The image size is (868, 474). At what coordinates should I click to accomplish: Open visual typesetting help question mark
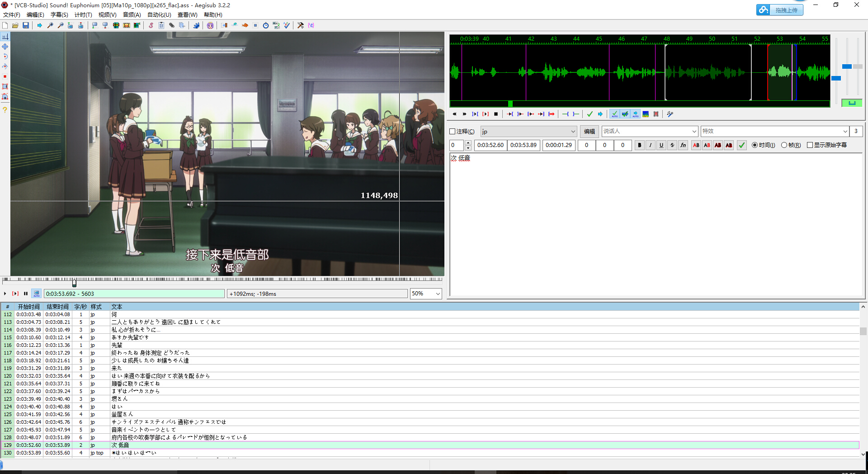click(x=5, y=109)
